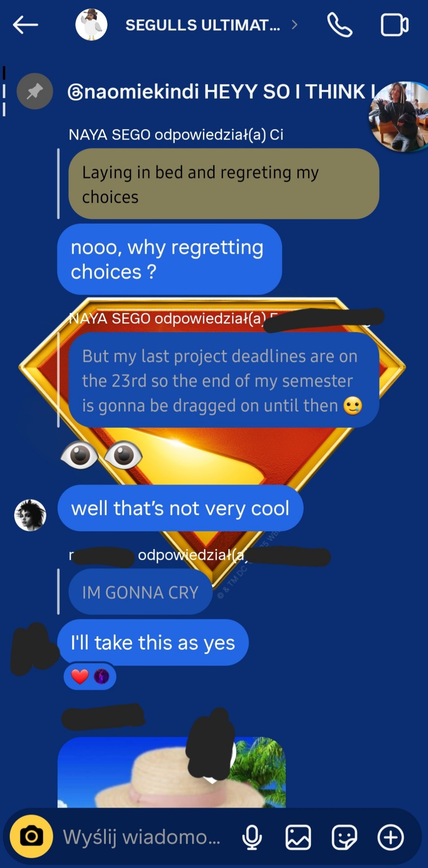Screen dimensions: 428x868
Task: Start a video call
Action: point(394,25)
